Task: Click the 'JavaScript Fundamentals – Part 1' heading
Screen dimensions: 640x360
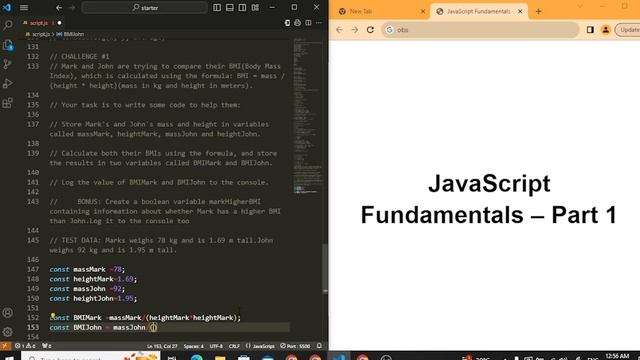Action: tap(489, 199)
